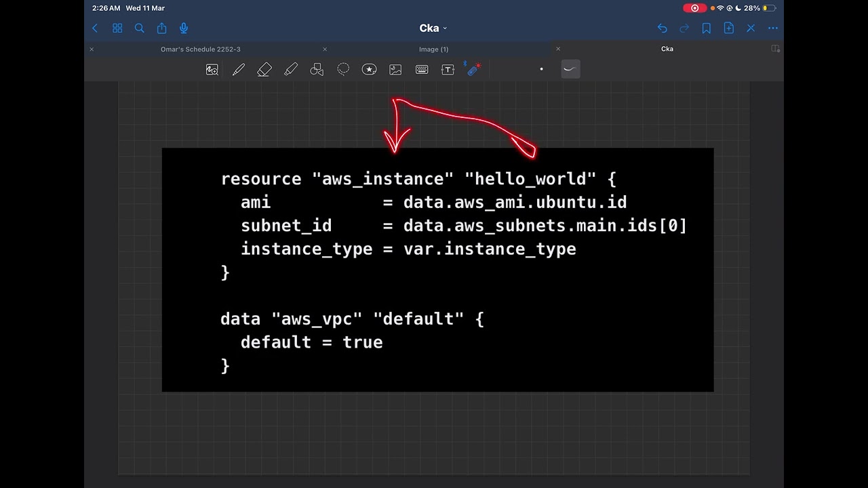
Task: Start audio recording with microphone icon
Action: [x=184, y=28]
